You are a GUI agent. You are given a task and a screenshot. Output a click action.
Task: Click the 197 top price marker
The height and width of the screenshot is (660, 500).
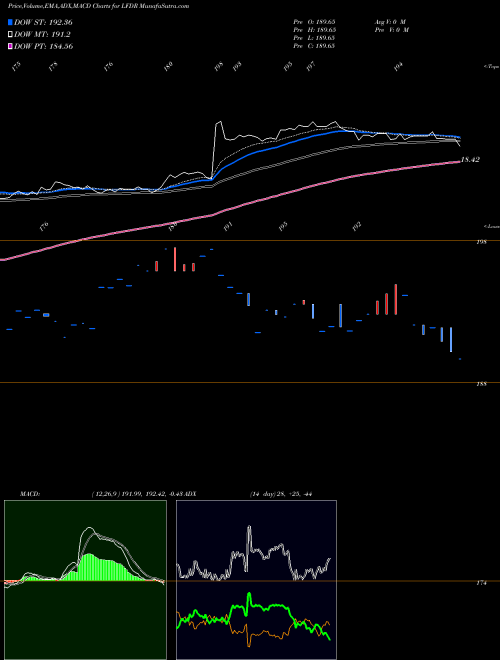pos(311,67)
